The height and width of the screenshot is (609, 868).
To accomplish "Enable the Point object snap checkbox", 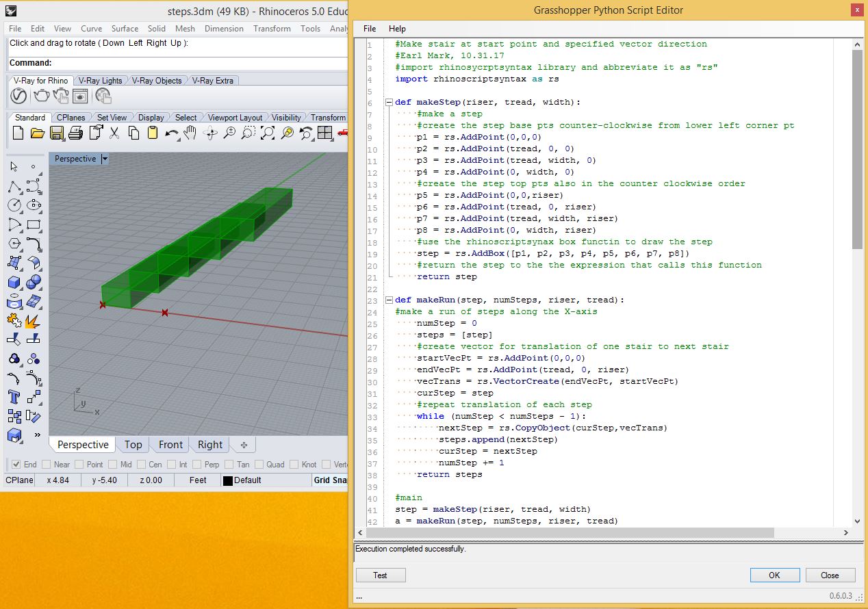I will pyautogui.click(x=79, y=465).
